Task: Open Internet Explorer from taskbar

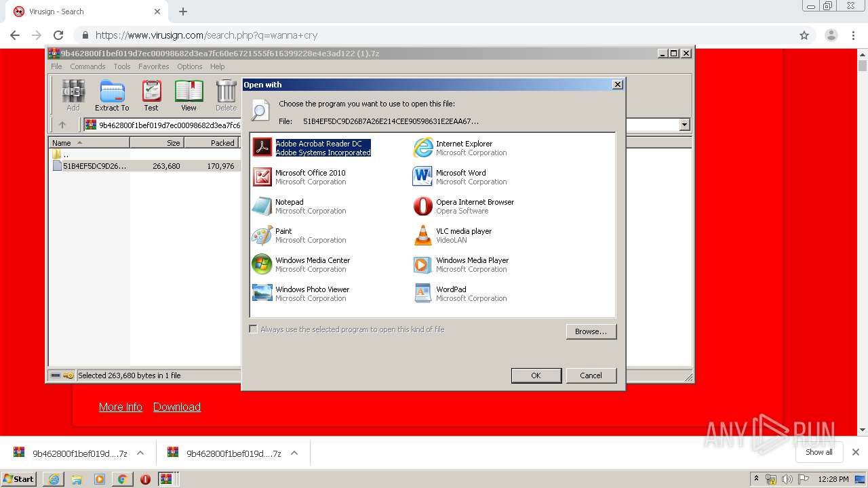Action: pos(54,479)
